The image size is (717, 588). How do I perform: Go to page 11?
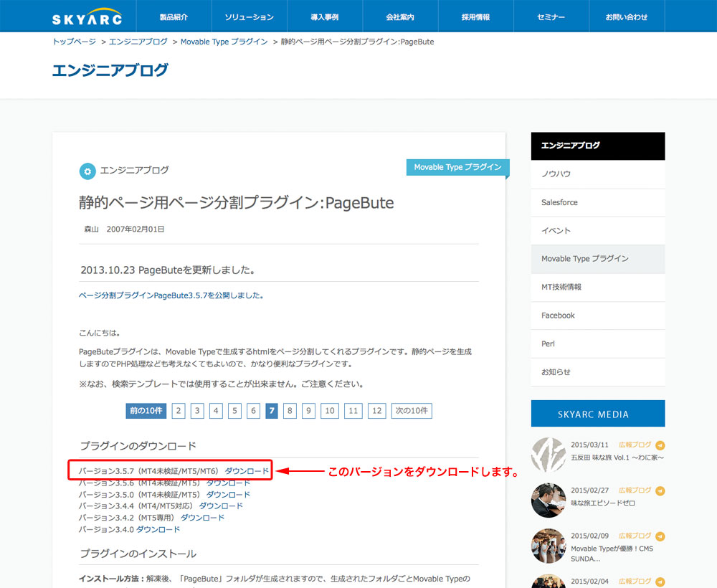(x=353, y=411)
